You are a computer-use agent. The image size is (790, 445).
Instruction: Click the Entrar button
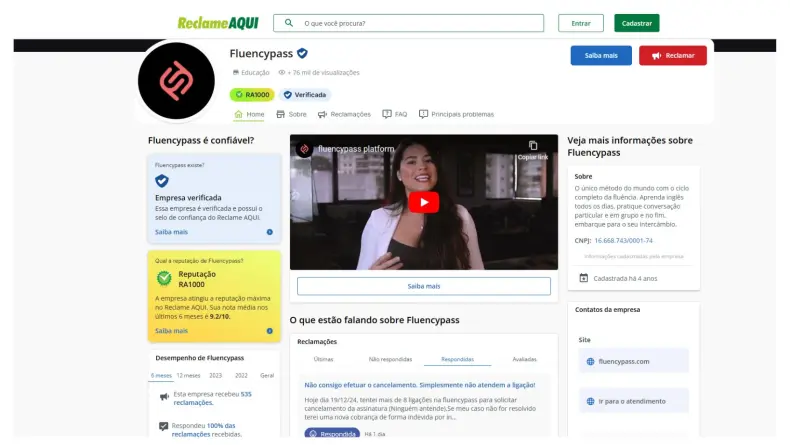580,23
